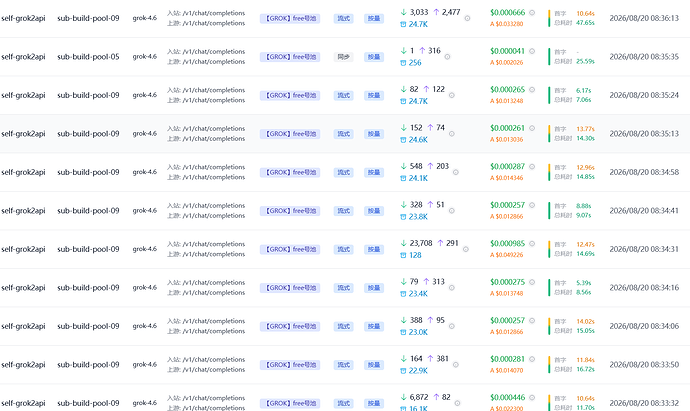Click the latency bar in the 08:36:13 row

pos(549,18)
